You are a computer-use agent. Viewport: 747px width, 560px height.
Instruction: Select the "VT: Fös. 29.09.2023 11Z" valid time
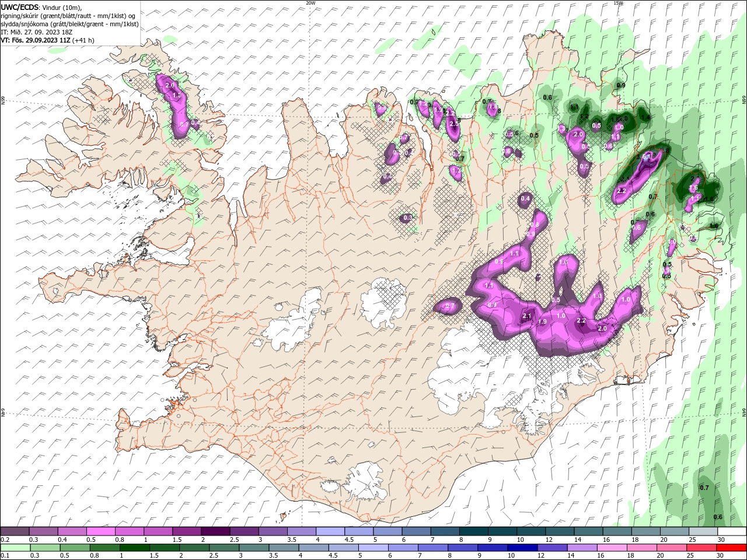(x=36, y=40)
